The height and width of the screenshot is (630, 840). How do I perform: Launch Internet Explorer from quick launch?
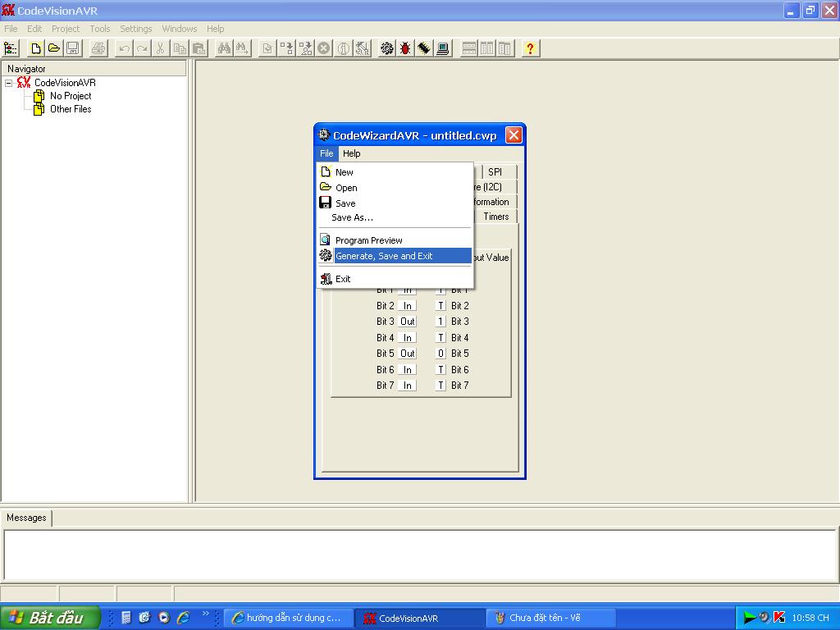coord(183,618)
